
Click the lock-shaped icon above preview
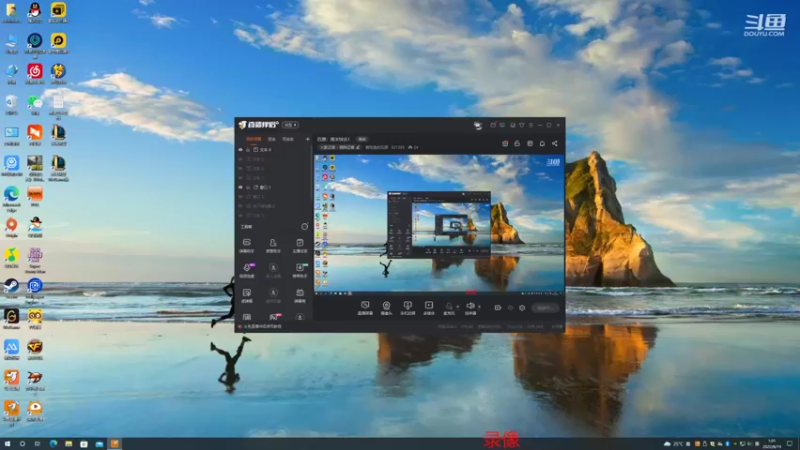coord(517,143)
